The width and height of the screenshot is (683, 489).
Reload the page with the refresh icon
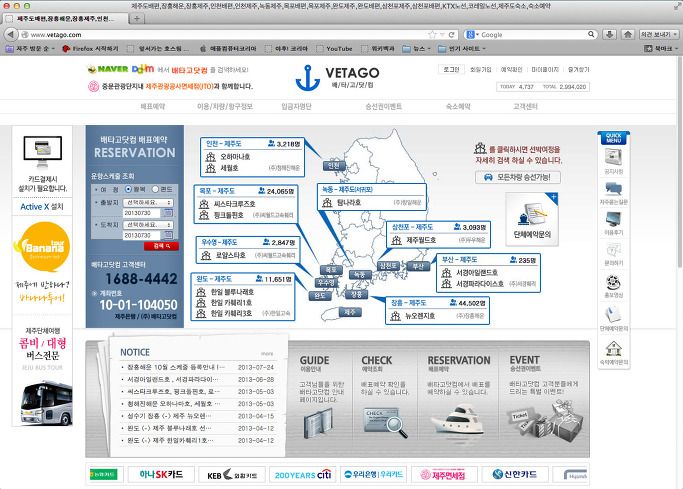[452, 34]
